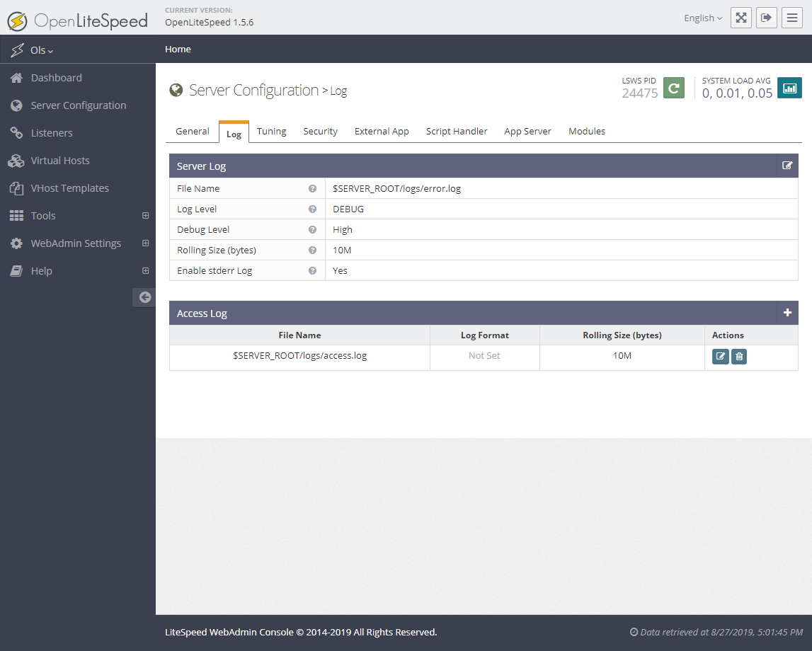Open the English language dropdown
812x651 pixels.
703,18
